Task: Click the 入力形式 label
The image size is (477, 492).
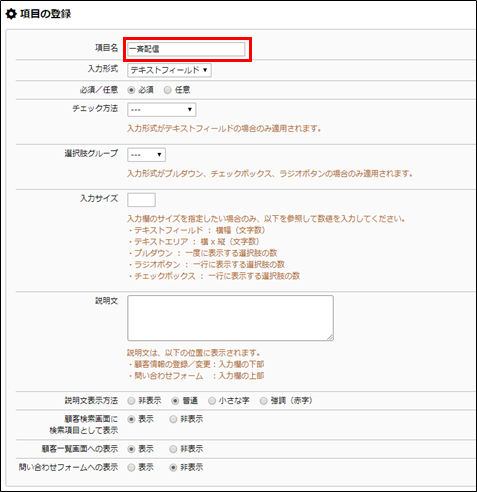Action: (103, 69)
